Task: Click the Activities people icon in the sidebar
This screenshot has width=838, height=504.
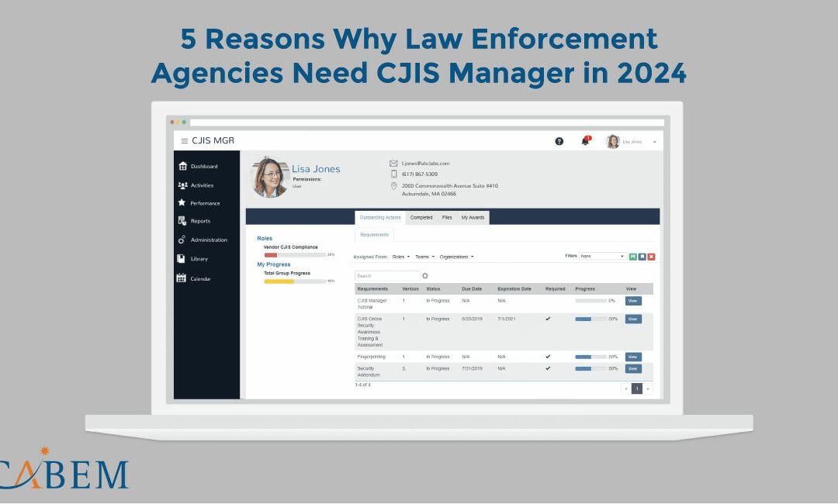Action: click(183, 185)
